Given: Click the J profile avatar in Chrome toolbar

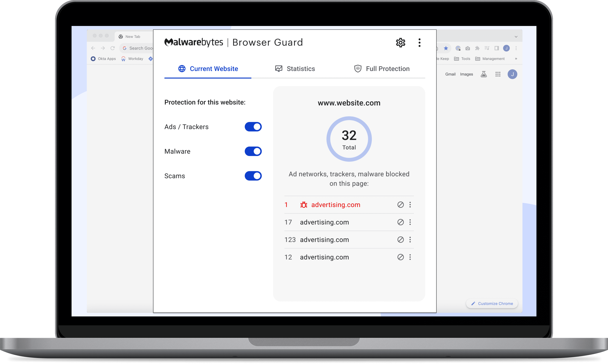Looking at the screenshot, I should pos(506,48).
